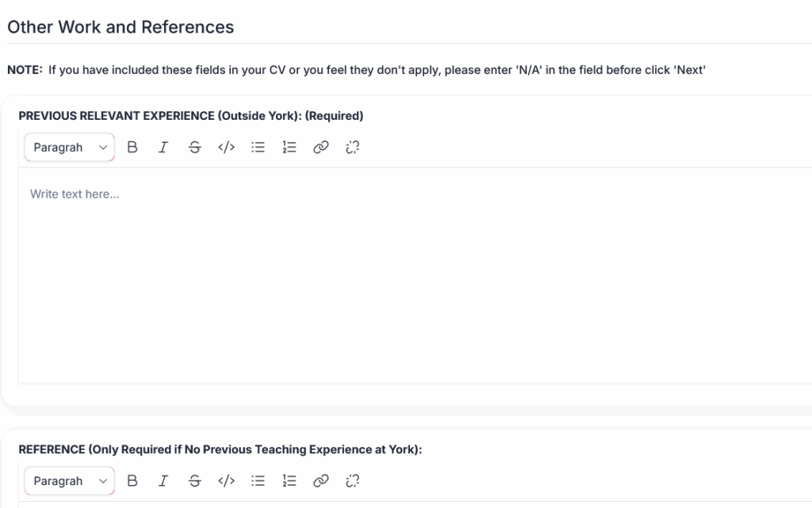
Task: Open the Paragraph style dropdown in the experience editor
Action: (69, 147)
